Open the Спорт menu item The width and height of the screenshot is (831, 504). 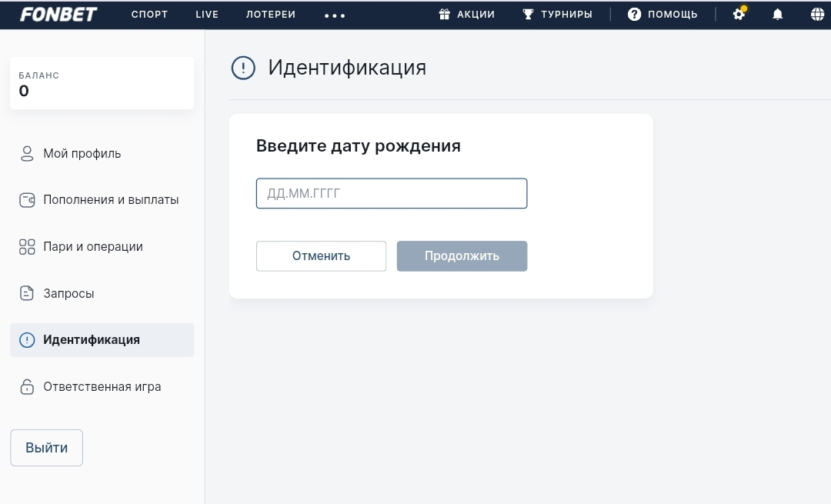(x=149, y=15)
